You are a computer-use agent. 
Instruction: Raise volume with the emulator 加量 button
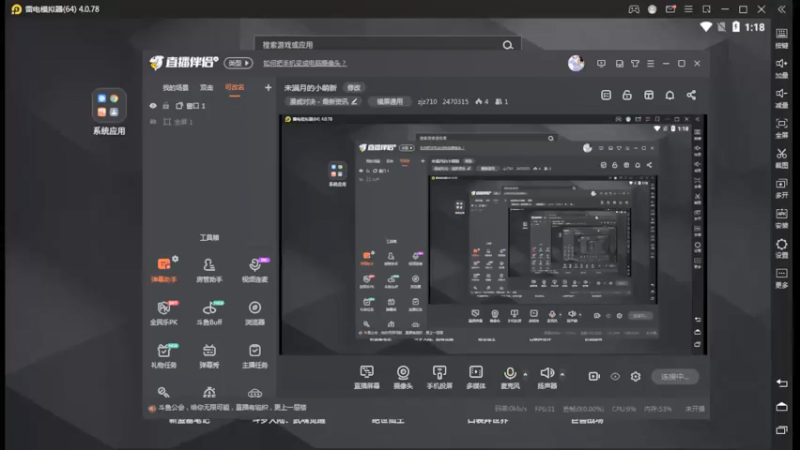coord(781,68)
